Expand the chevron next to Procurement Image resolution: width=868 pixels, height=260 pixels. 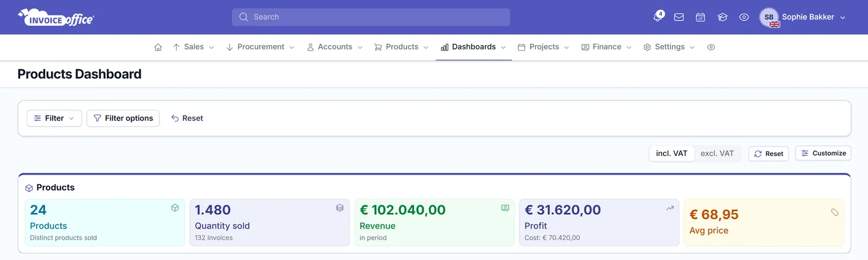click(291, 47)
